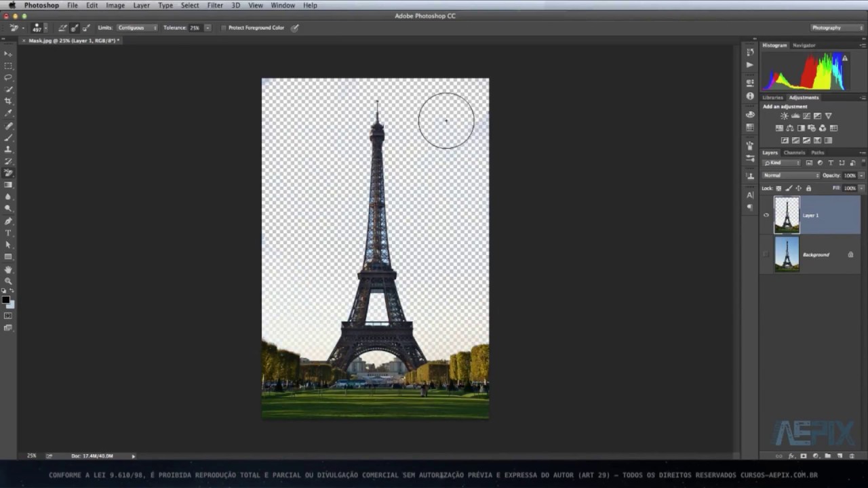Open the layer Fill dropdown arrow
Image resolution: width=868 pixels, height=488 pixels.
click(861, 188)
